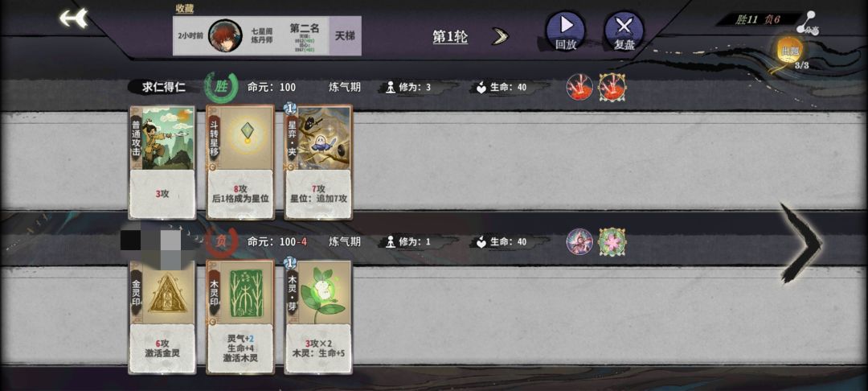
Task: Tap the pink flower fate icon of losing player
Action: 612,242
